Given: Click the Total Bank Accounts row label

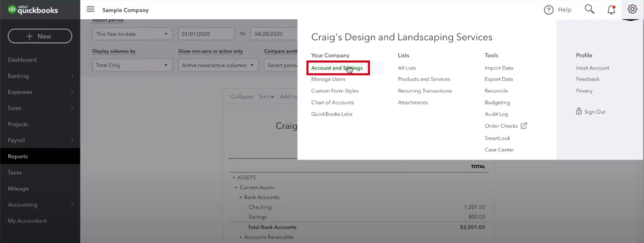Looking at the screenshot, I should 272,227.
